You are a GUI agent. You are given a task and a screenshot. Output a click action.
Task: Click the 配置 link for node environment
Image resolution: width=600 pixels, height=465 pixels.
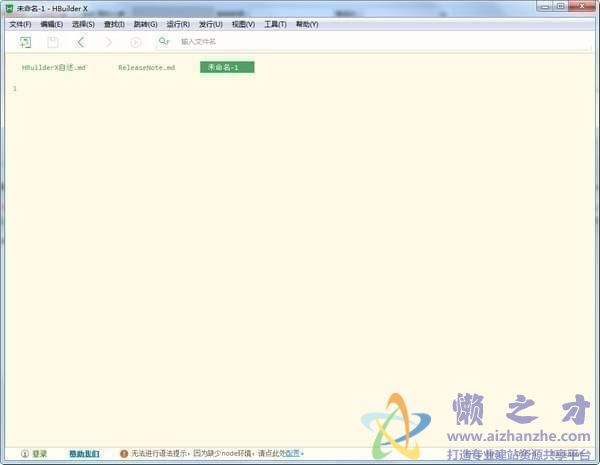(x=293, y=454)
